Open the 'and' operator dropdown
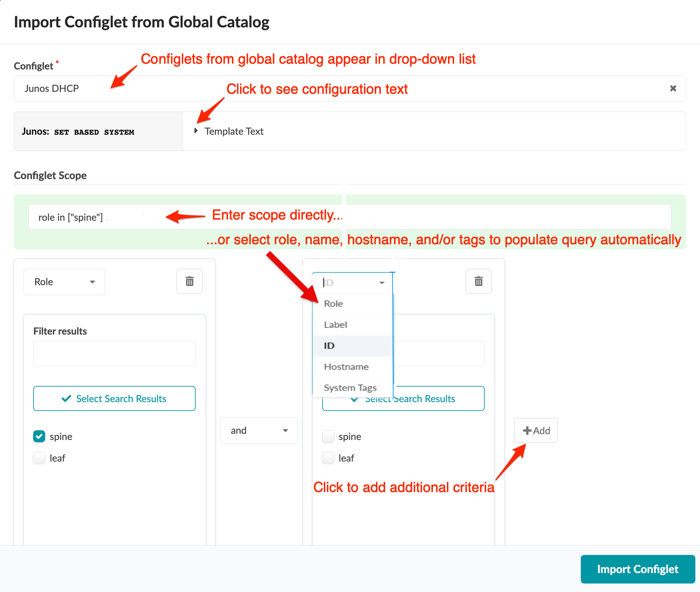Image resolution: width=700 pixels, height=592 pixels. click(259, 430)
